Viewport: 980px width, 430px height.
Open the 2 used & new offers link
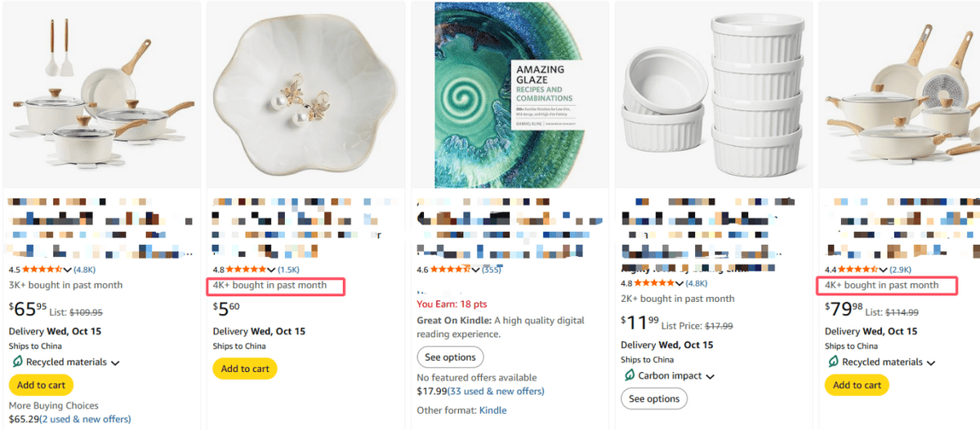click(85, 419)
